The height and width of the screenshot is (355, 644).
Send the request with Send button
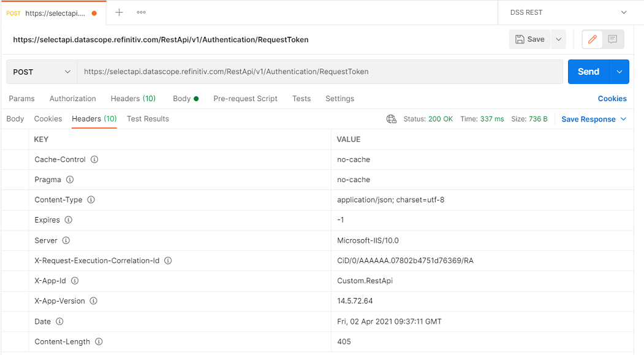click(589, 72)
